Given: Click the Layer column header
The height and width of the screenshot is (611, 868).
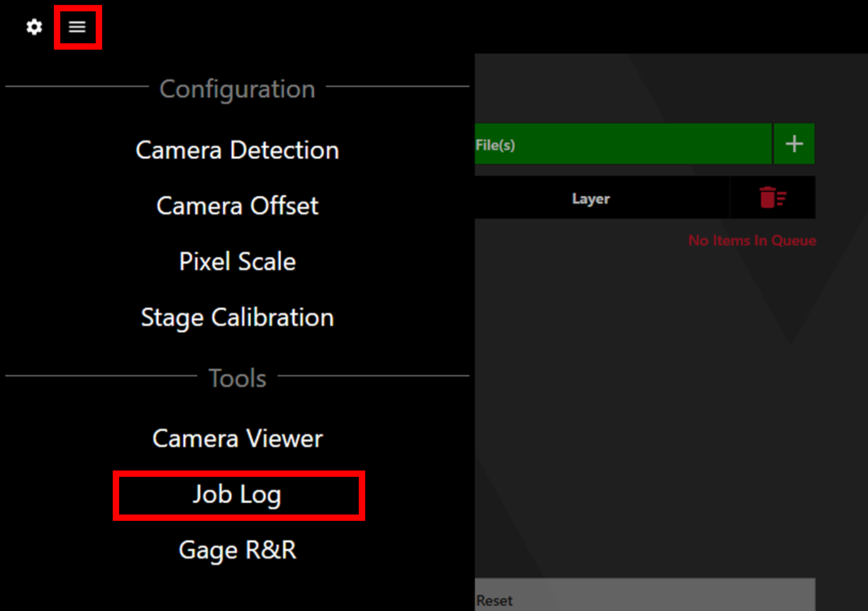Looking at the screenshot, I should point(591,199).
